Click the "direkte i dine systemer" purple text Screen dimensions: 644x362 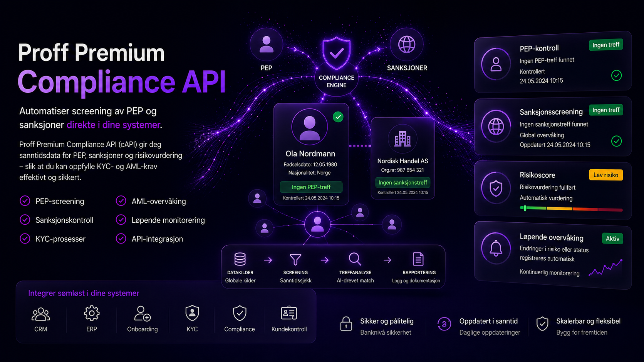(114, 125)
